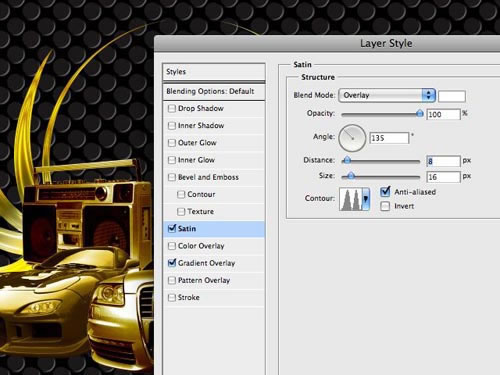Open the Inner Shadow settings row
500x375 pixels.
click(214, 126)
